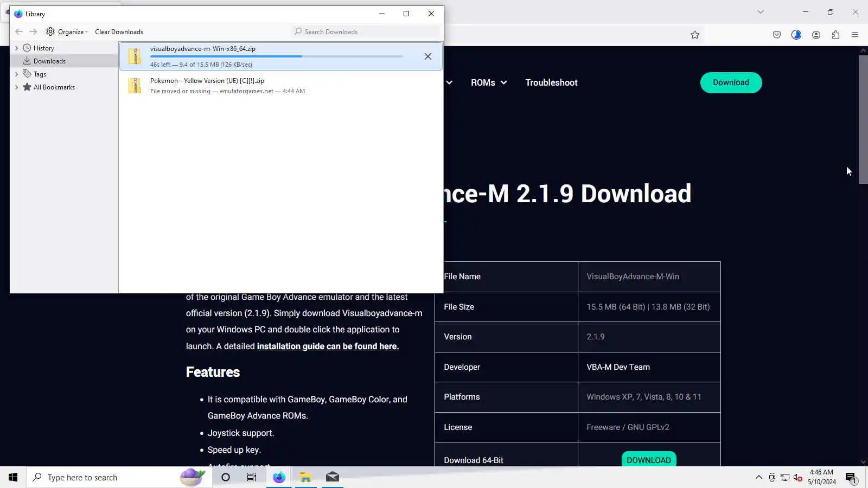Click Clear Downloads in Library toolbar

click(x=119, y=31)
